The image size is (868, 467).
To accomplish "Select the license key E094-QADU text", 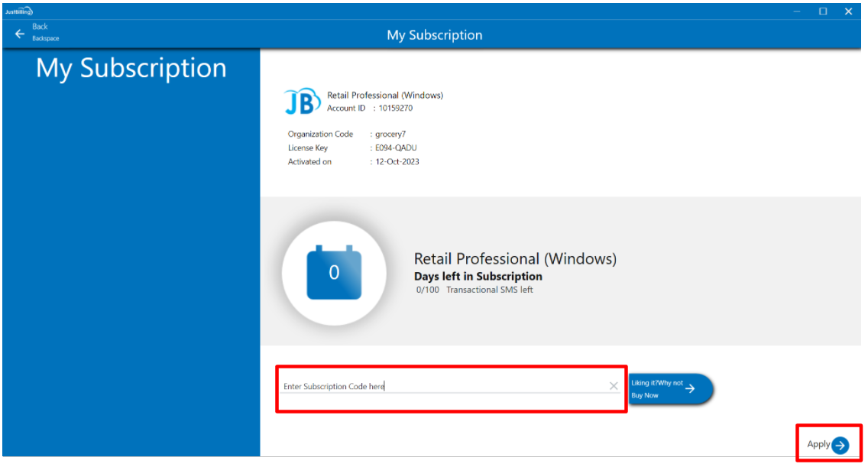I will coord(396,148).
